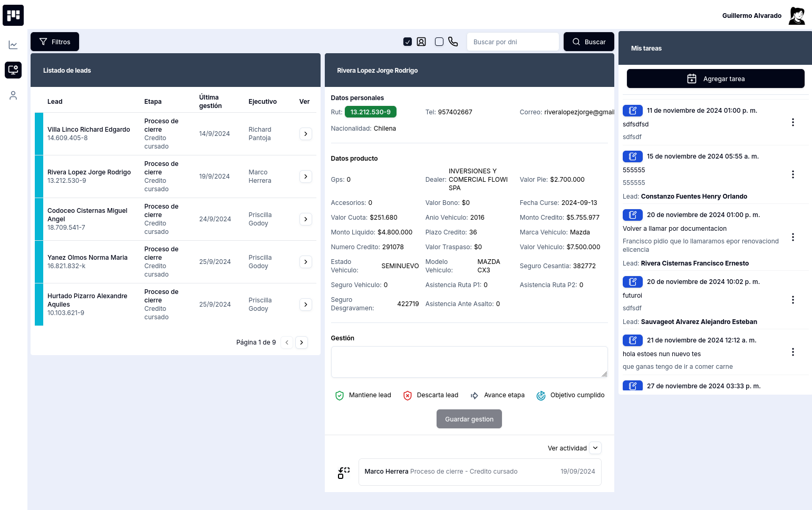The image size is (812, 510).
Task: Open the Filtros menu
Action: coord(55,42)
